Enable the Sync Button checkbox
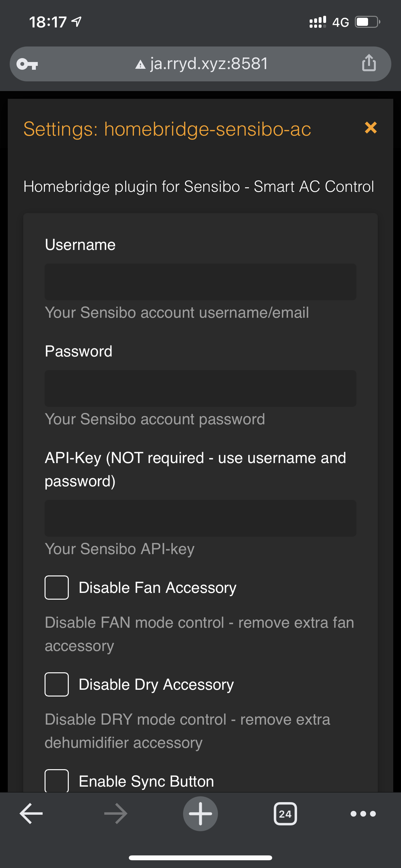The width and height of the screenshot is (401, 868). coord(56,780)
